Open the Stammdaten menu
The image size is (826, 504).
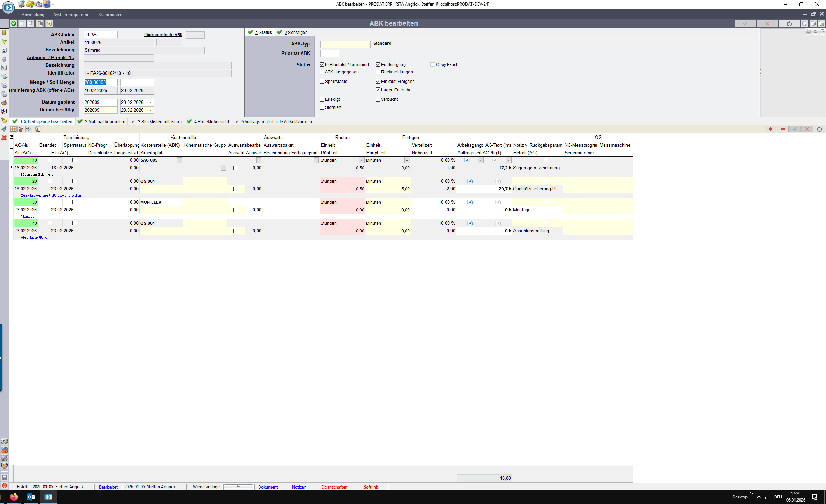110,15
